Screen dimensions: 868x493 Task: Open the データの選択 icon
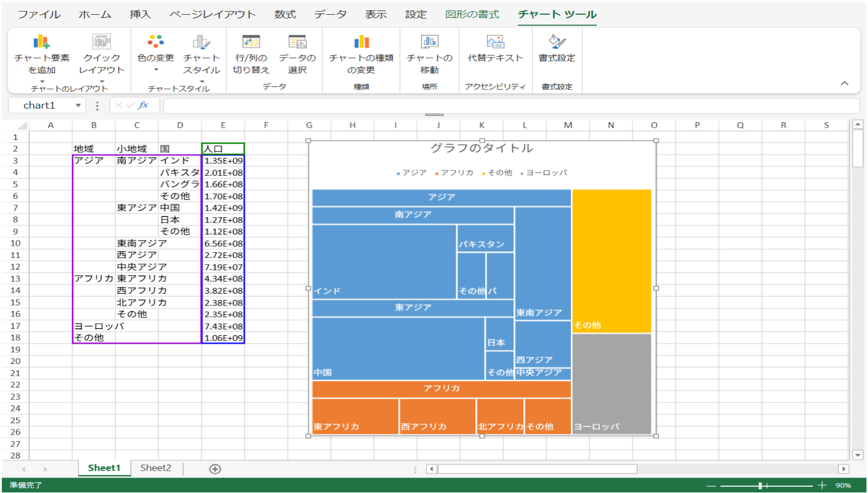pyautogui.click(x=297, y=42)
